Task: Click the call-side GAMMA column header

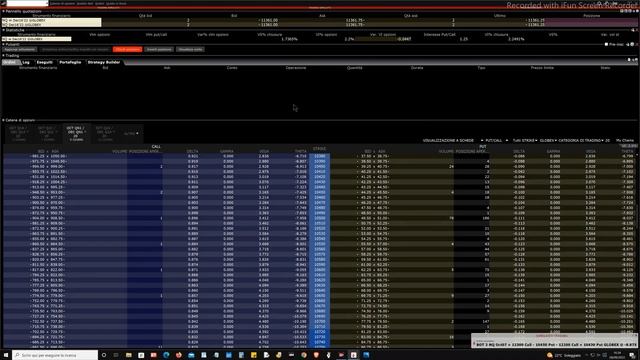Action: 227,151
